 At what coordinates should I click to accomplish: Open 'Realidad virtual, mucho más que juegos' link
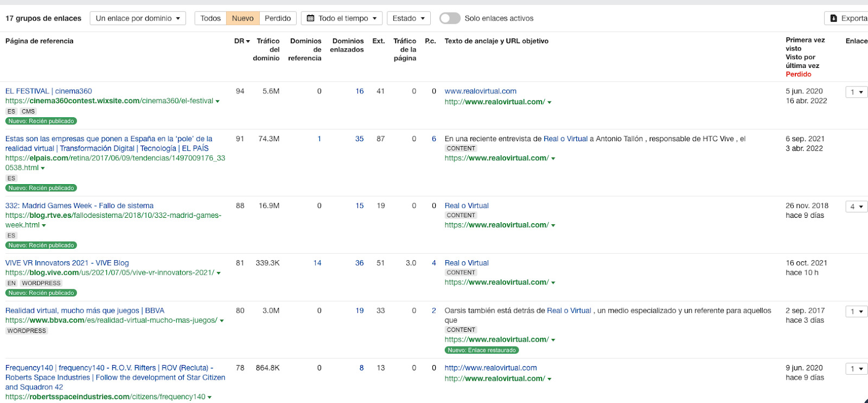coord(85,311)
